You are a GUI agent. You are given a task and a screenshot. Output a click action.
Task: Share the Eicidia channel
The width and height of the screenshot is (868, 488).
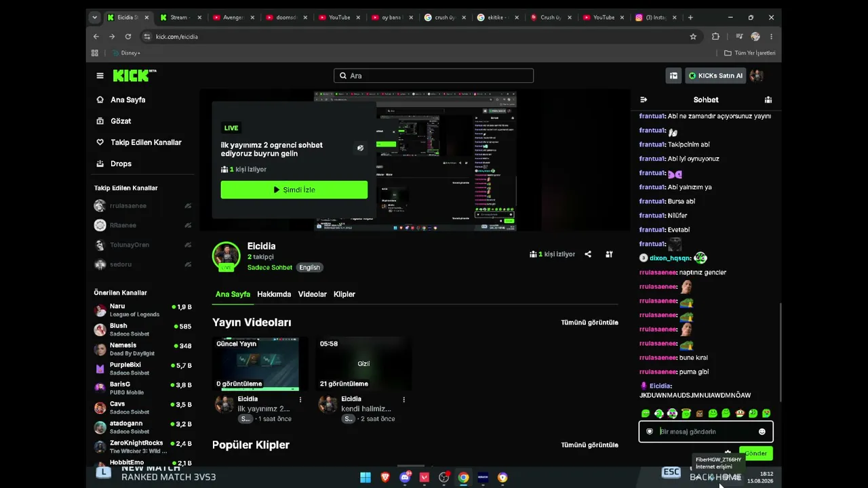(588, 254)
